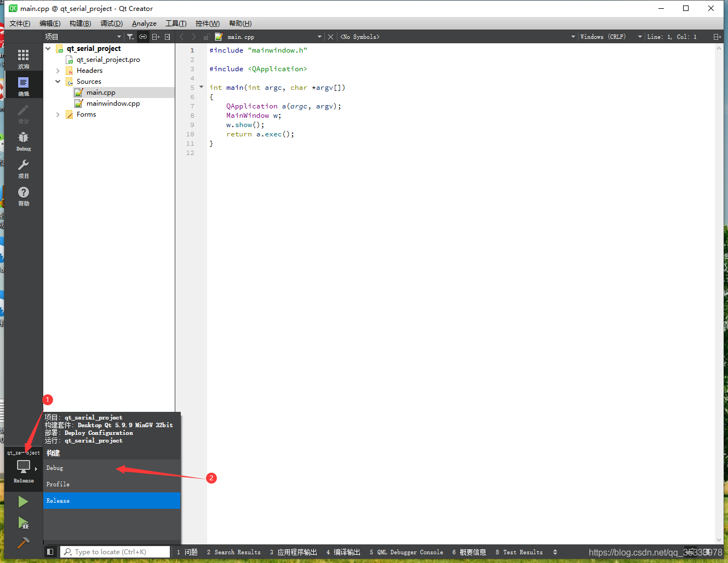Start debugging with run-debug icon
This screenshot has height=563, width=728.
pos(23,523)
